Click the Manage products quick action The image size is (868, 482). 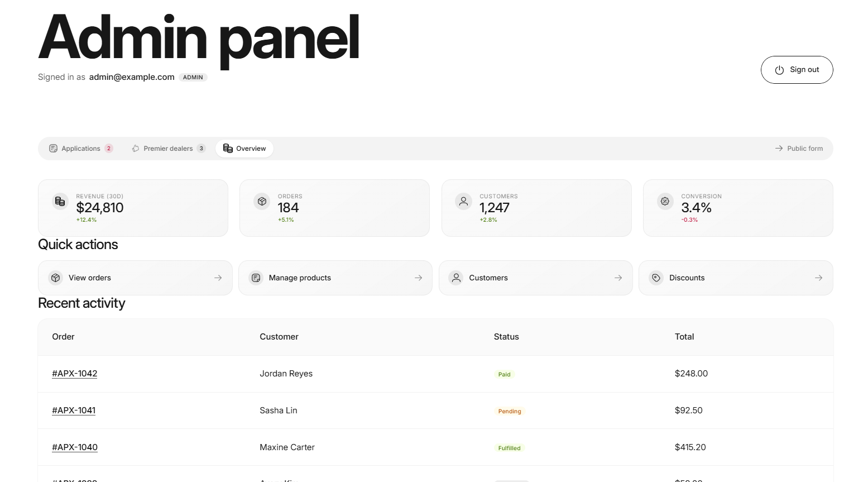pyautogui.click(x=335, y=278)
